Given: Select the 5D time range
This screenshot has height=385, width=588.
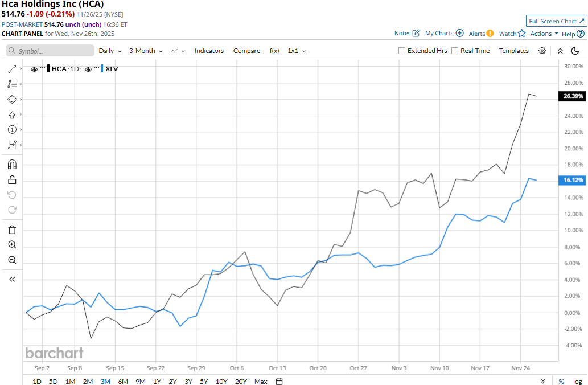Looking at the screenshot, I should click(x=54, y=381).
